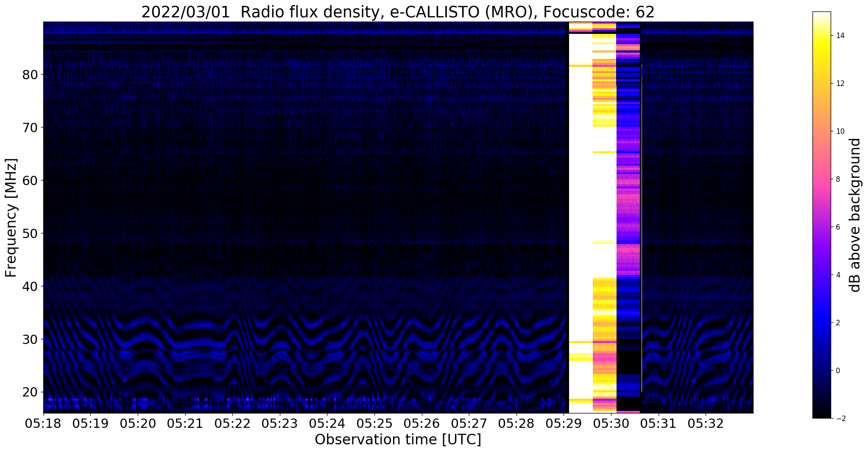
Task: Click the 05:28 time tick label
Action: (x=516, y=423)
